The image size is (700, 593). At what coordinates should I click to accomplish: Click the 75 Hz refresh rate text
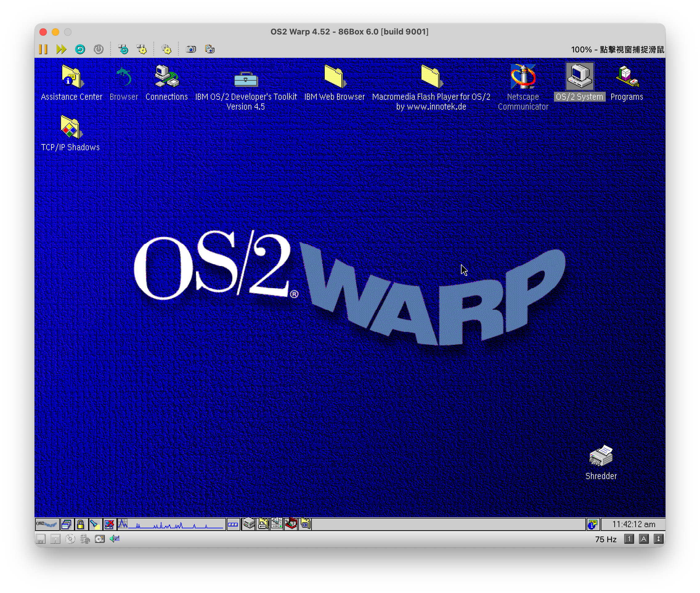pyautogui.click(x=606, y=539)
